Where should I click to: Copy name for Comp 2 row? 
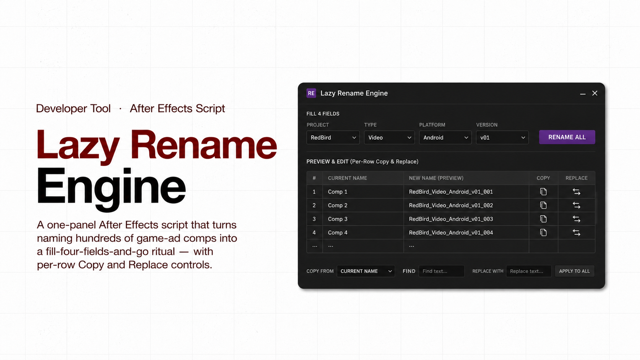tap(543, 205)
